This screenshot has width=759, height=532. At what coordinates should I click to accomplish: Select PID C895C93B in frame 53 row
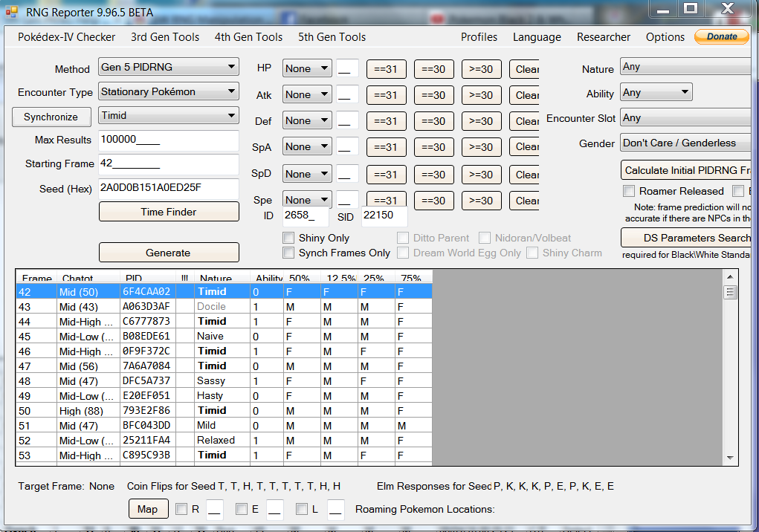(146, 455)
